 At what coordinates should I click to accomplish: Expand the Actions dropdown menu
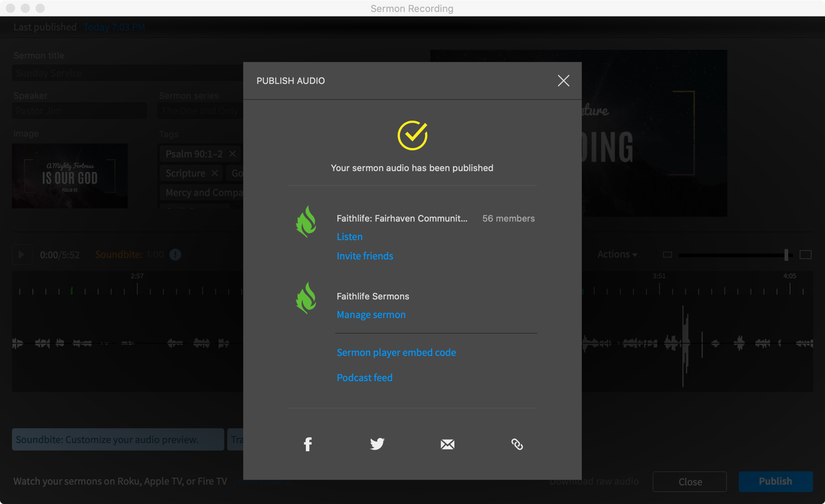(617, 254)
